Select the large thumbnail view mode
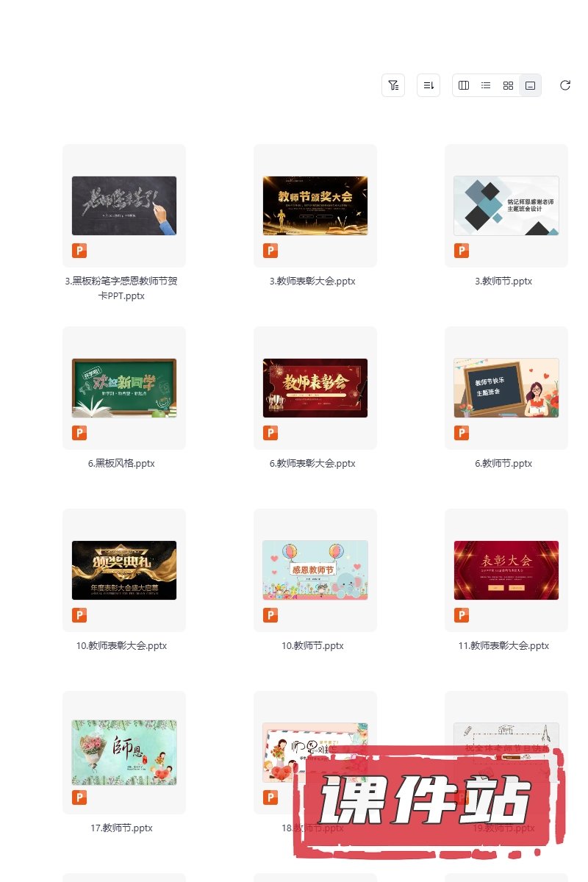The width and height of the screenshot is (588, 882). pyautogui.click(x=530, y=85)
